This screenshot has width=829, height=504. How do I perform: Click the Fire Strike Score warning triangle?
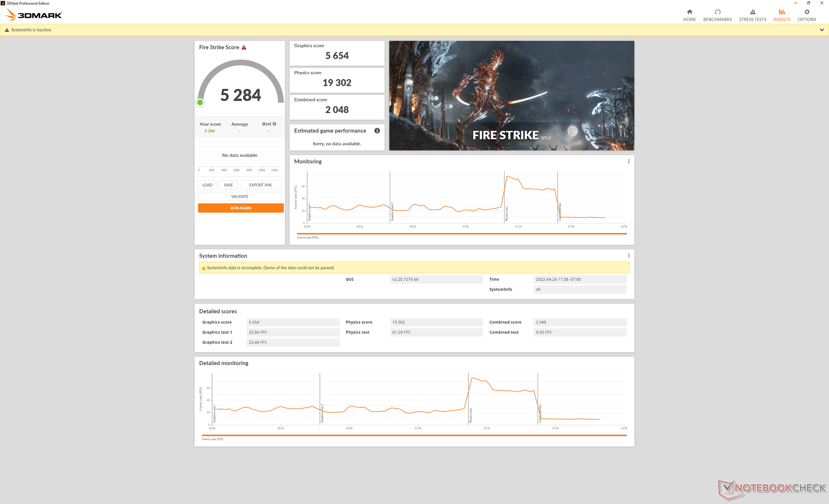244,47
